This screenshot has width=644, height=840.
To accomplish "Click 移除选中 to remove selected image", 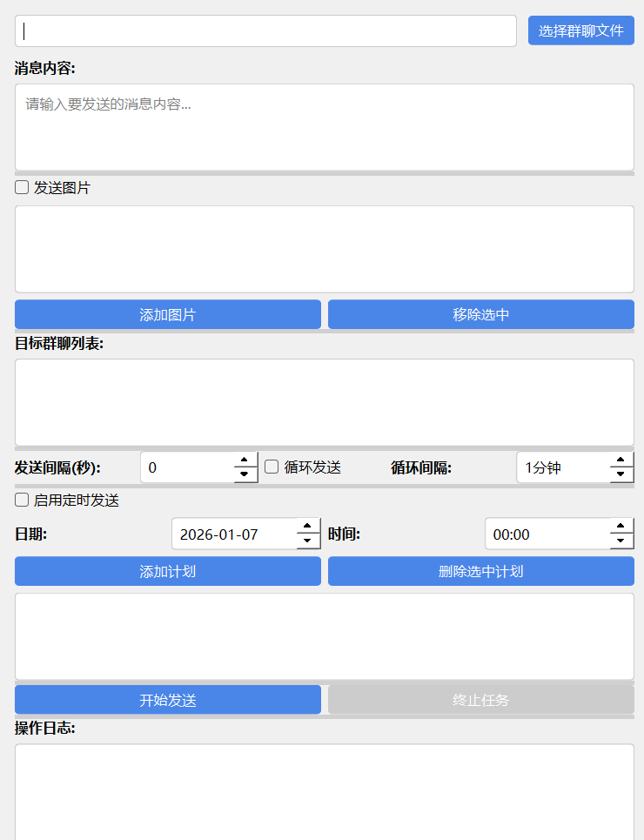I will click(x=480, y=314).
